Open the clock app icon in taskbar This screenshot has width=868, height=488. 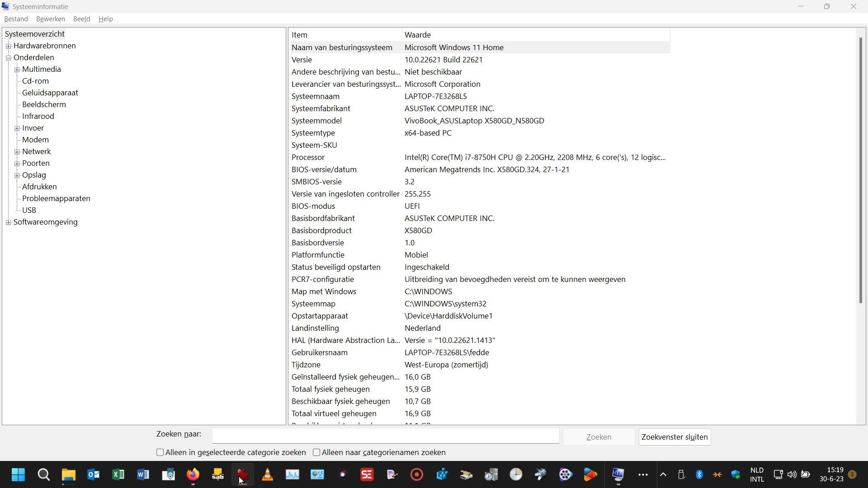click(x=516, y=474)
